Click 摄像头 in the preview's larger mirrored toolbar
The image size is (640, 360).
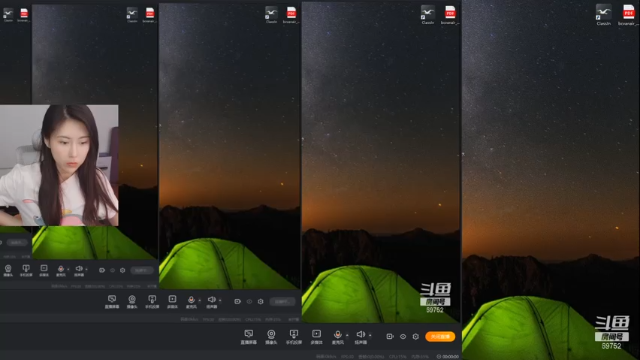pyautogui.click(x=132, y=302)
